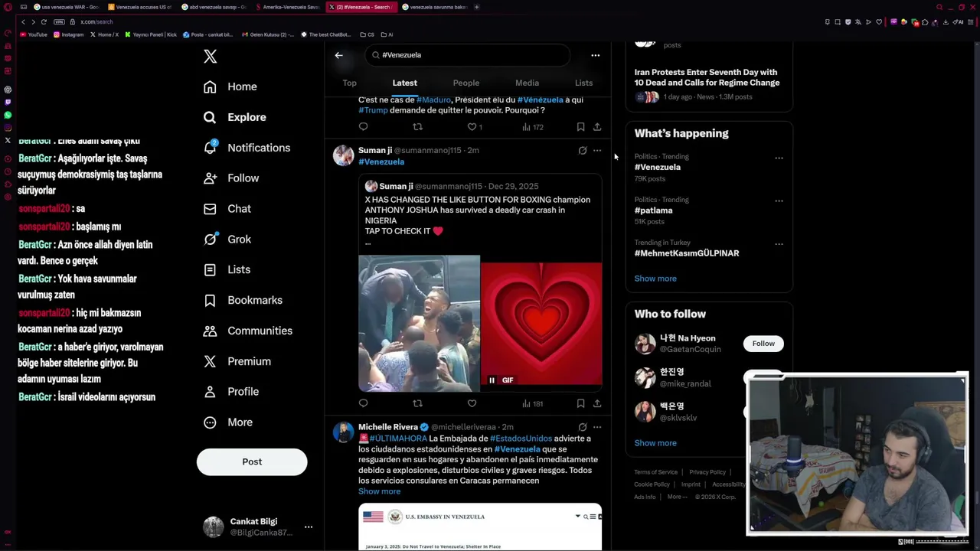Open options for #Venezuela trend
980x551 pixels.
click(x=779, y=158)
